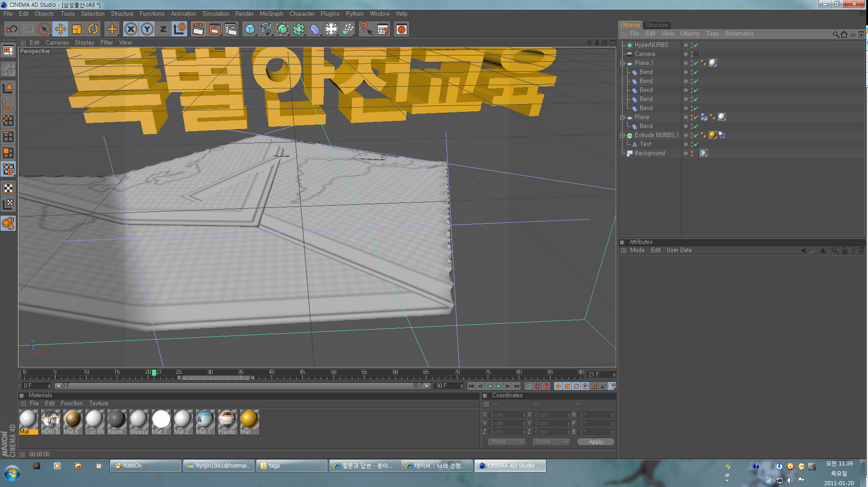The image size is (868, 487).
Task: Open the World coordinate dropdown
Action: [507, 442]
